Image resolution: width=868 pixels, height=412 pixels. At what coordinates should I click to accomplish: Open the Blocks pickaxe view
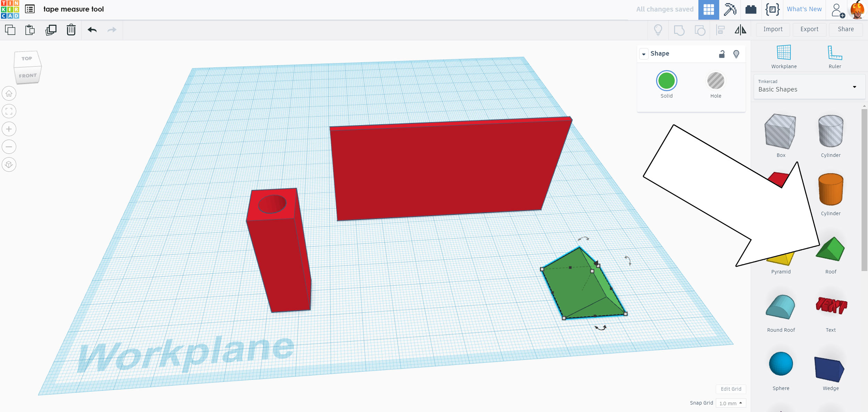730,9
